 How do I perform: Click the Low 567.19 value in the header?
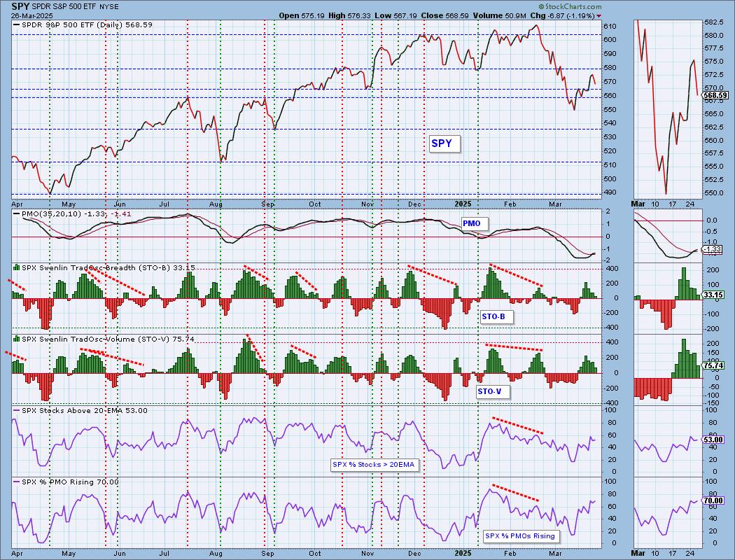coord(396,15)
